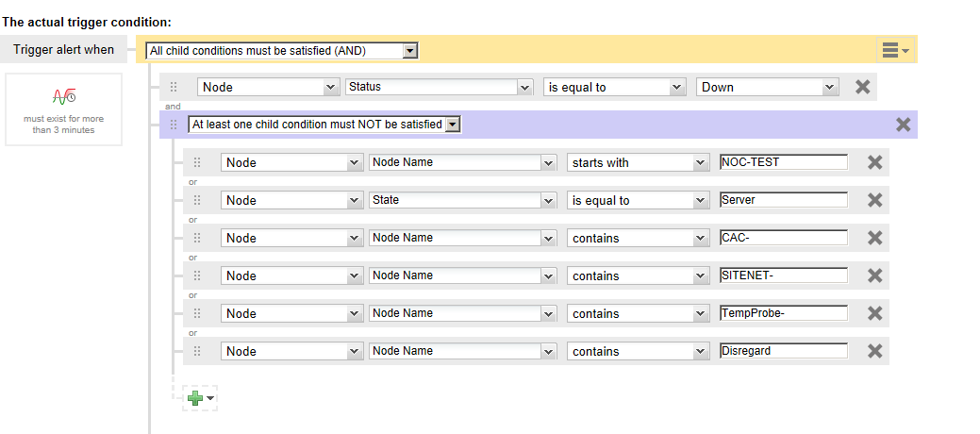980x434 pixels.
Task: Expand the Status field dropdown
Action: pyautogui.click(x=525, y=87)
